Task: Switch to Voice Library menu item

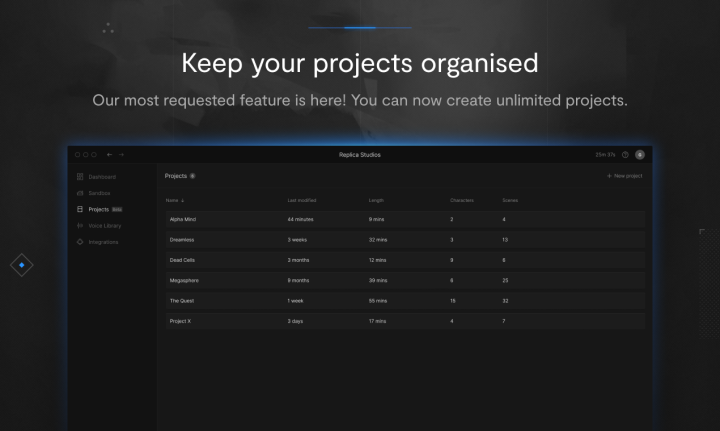Action: point(105,226)
